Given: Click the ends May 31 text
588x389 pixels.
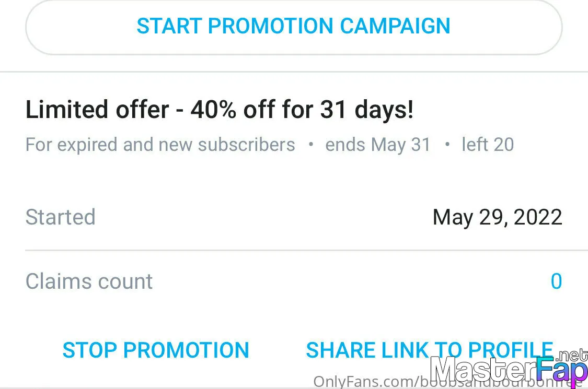Looking at the screenshot, I should point(378,145).
